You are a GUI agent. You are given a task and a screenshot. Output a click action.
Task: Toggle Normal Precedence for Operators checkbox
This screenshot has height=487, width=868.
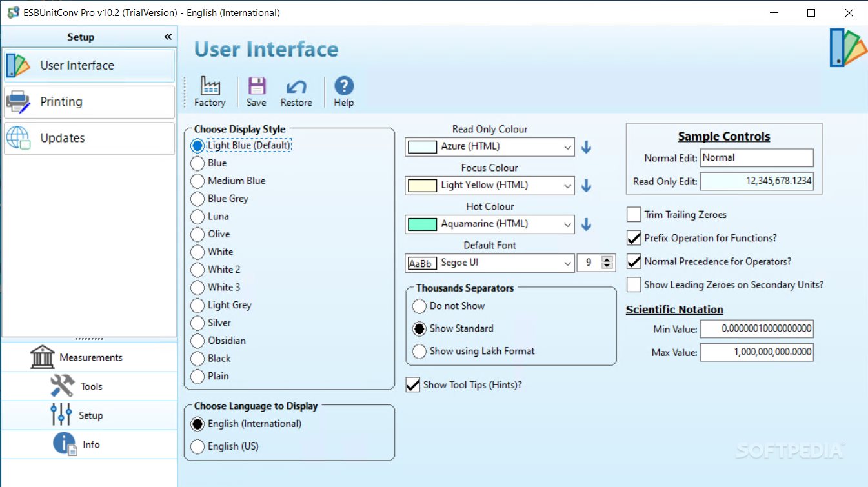634,261
